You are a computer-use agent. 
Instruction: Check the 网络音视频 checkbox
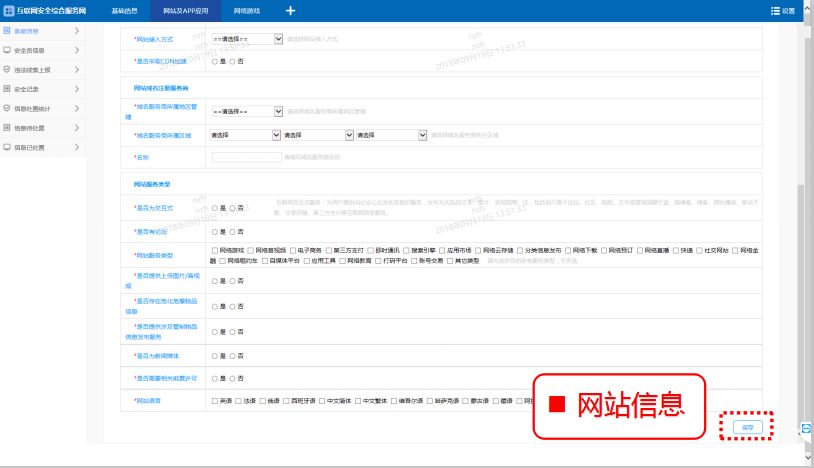(x=251, y=251)
